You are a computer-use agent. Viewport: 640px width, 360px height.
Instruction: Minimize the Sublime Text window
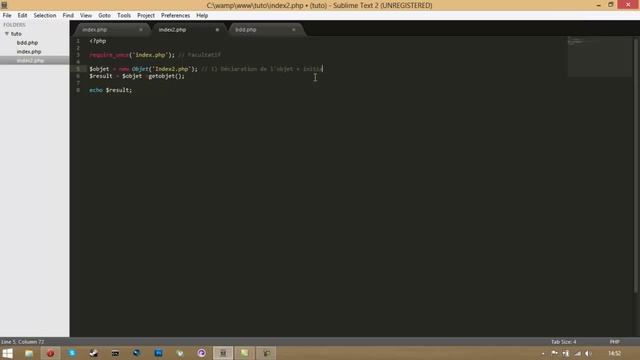pyautogui.click(x=598, y=5)
